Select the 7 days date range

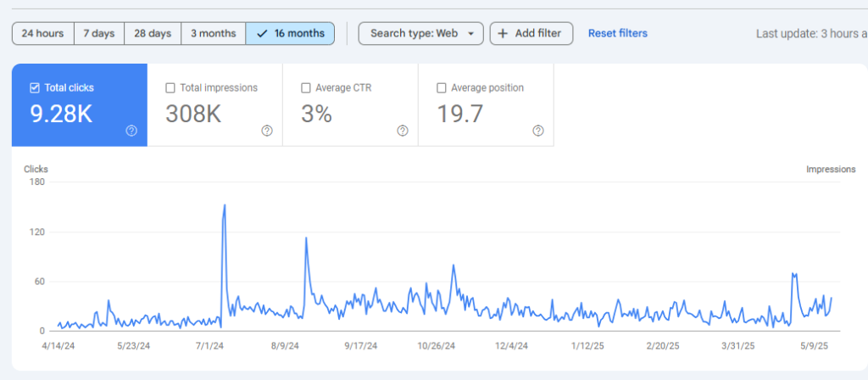pyautogui.click(x=99, y=33)
